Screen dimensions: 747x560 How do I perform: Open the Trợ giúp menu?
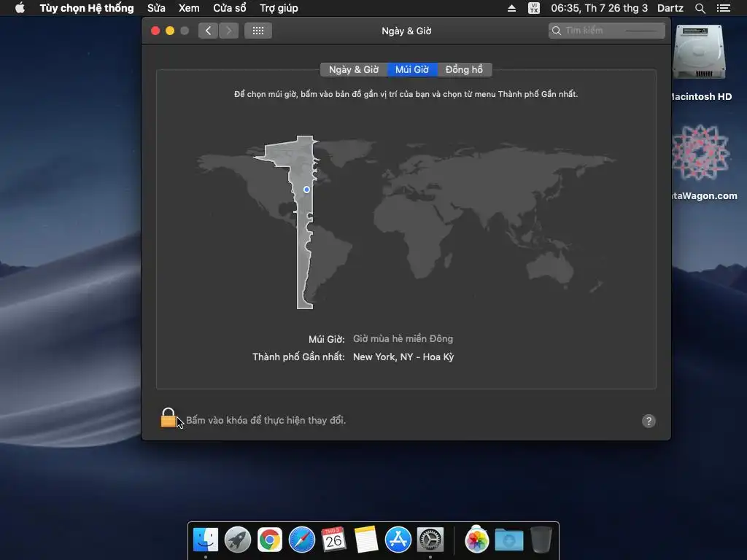click(279, 8)
